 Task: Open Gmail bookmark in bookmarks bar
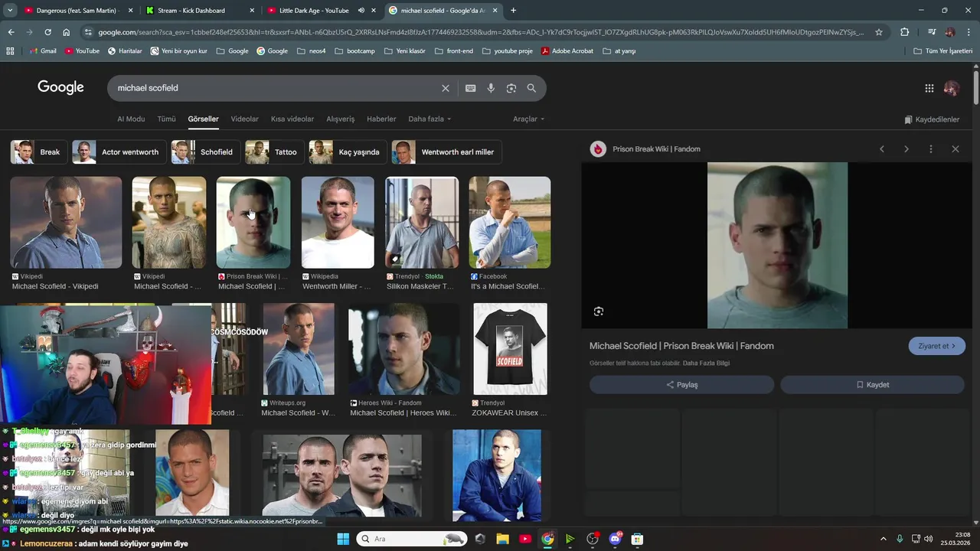pyautogui.click(x=43, y=51)
